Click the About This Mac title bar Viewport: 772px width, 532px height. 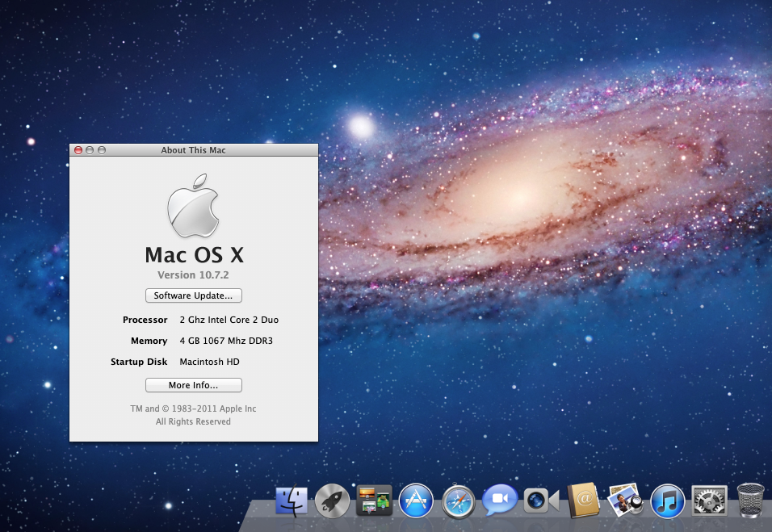click(x=194, y=150)
